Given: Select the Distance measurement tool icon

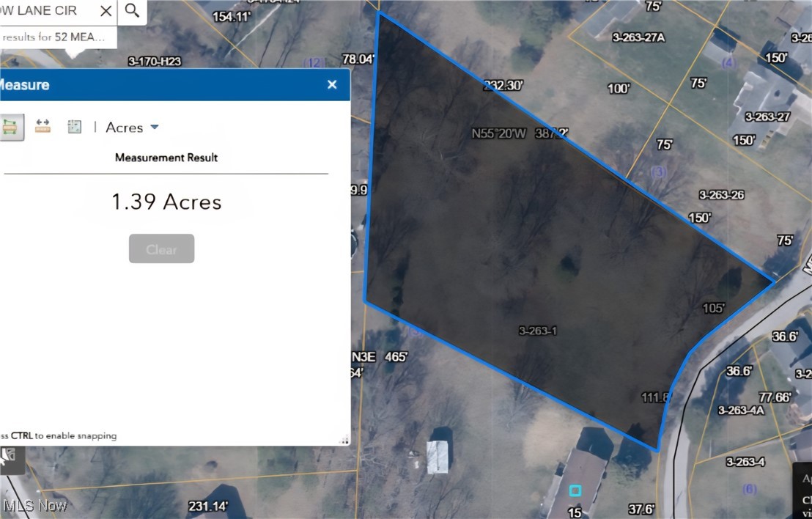Looking at the screenshot, I should [43, 126].
